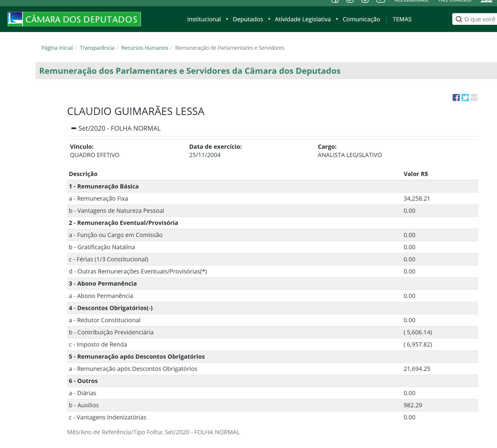The width and height of the screenshot is (497, 448).
Task: Click '6 - Outros' heading
Action: [x=83, y=381]
